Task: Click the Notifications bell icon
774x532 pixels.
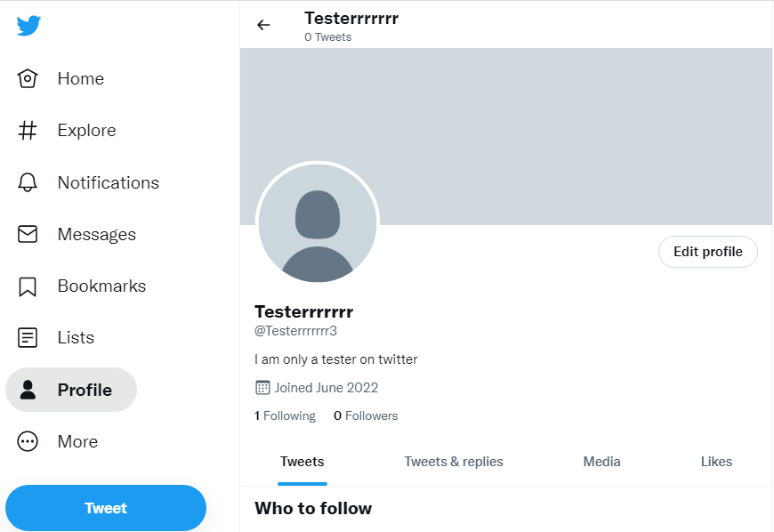Action: (x=28, y=182)
